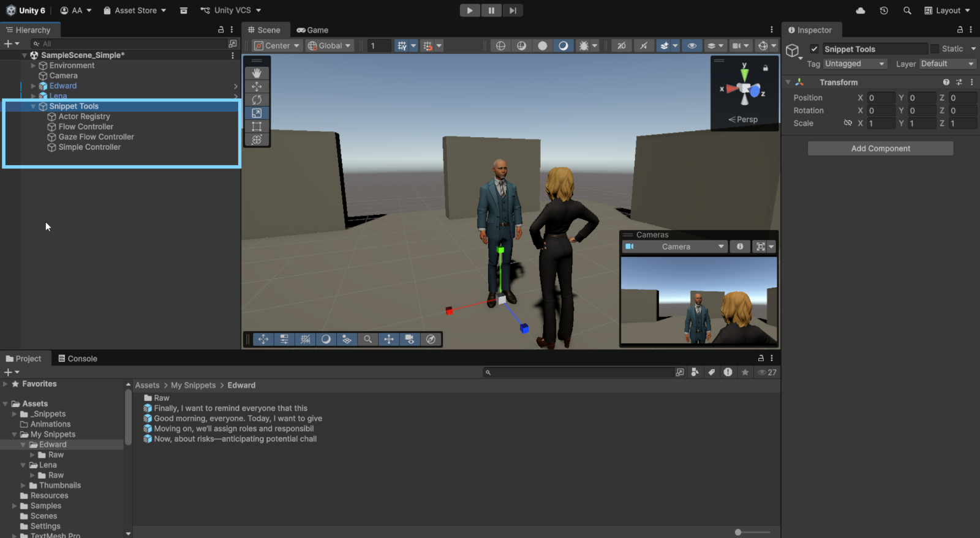
Task: Click My Snippets in the breadcrumb path
Action: pyautogui.click(x=193, y=386)
